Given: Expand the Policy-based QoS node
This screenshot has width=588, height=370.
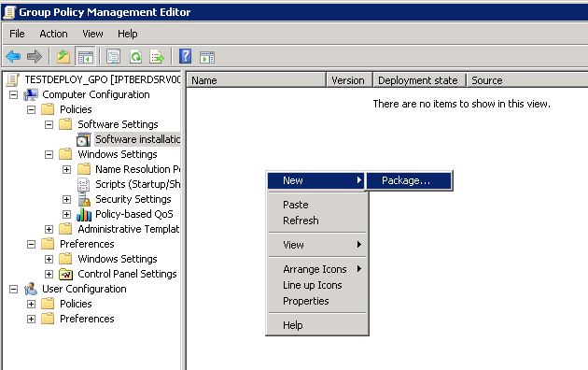Looking at the screenshot, I should click(x=66, y=214).
